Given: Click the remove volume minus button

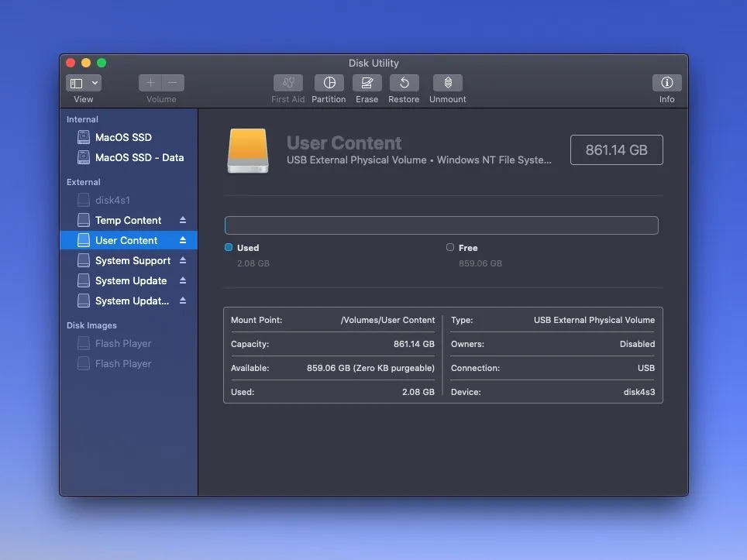Looking at the screenshot, I should 173,83.
